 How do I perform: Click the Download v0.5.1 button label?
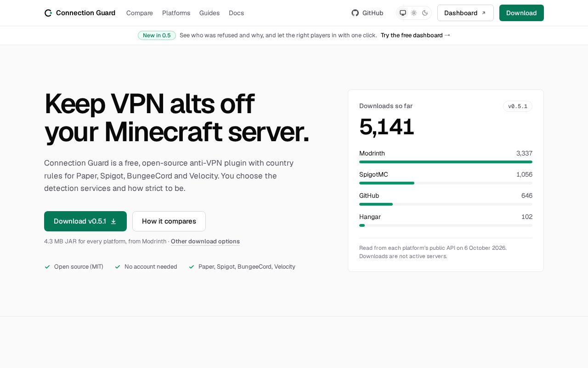point(80,221)
